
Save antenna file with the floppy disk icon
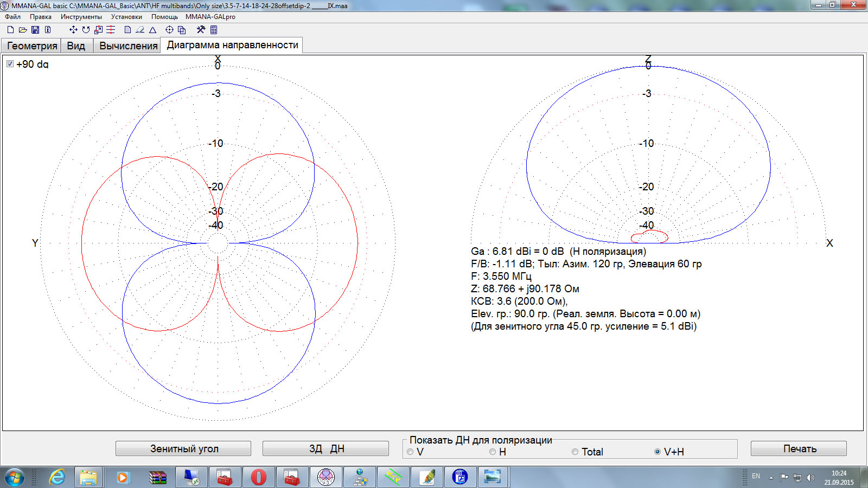pyautogui.click(x=35, y=30)
